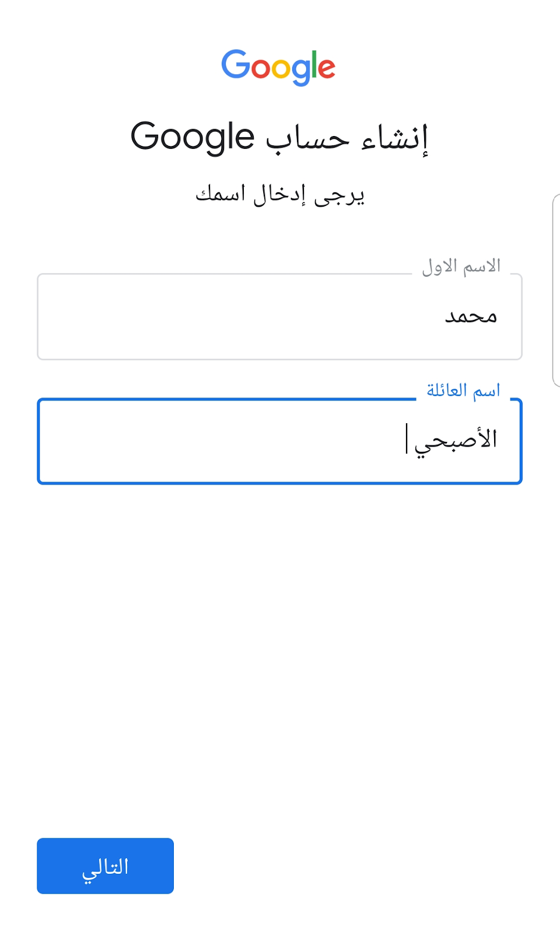Click the typed name الأصبحي
The image size is (560, 934).
pos(456,440)
